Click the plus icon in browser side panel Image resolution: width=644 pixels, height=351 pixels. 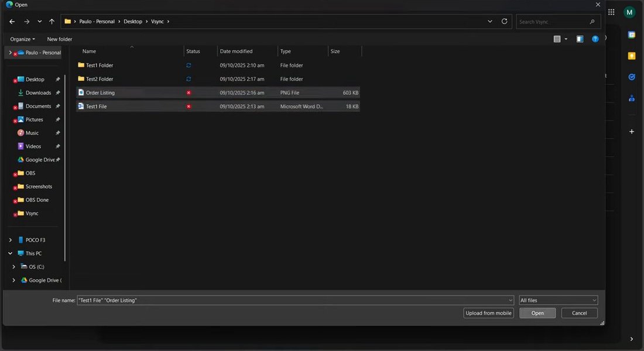click(632, 132)
